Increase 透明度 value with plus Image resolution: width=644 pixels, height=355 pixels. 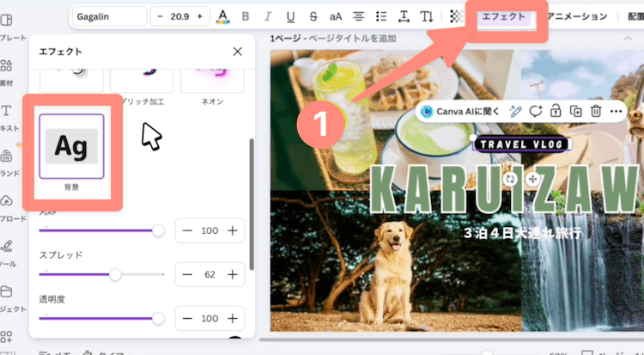point(233,318)
